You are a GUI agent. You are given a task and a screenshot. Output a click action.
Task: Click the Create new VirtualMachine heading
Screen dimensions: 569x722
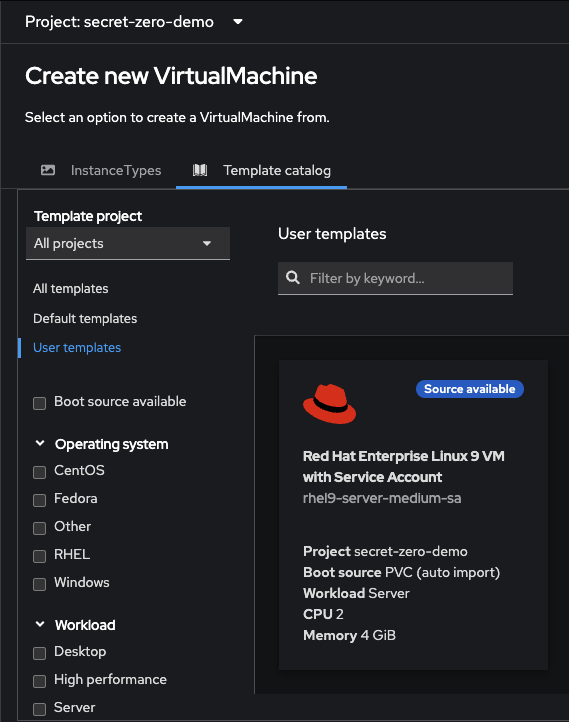coord(171,76)
